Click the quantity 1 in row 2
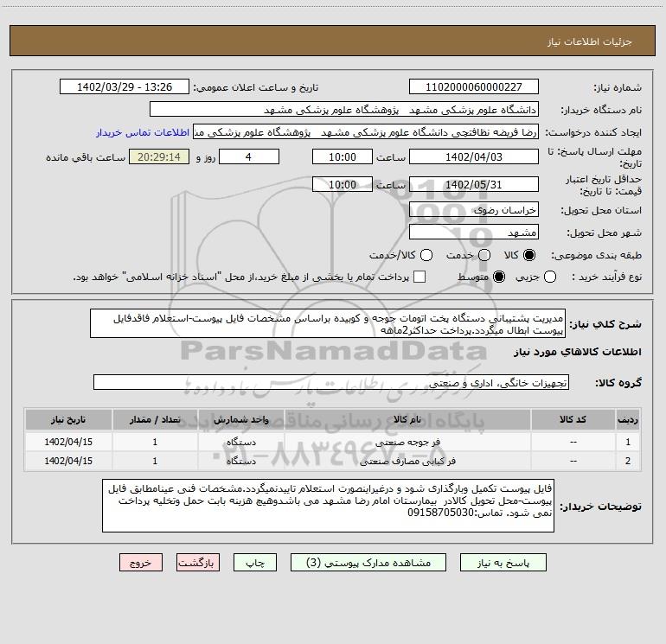 155,461
